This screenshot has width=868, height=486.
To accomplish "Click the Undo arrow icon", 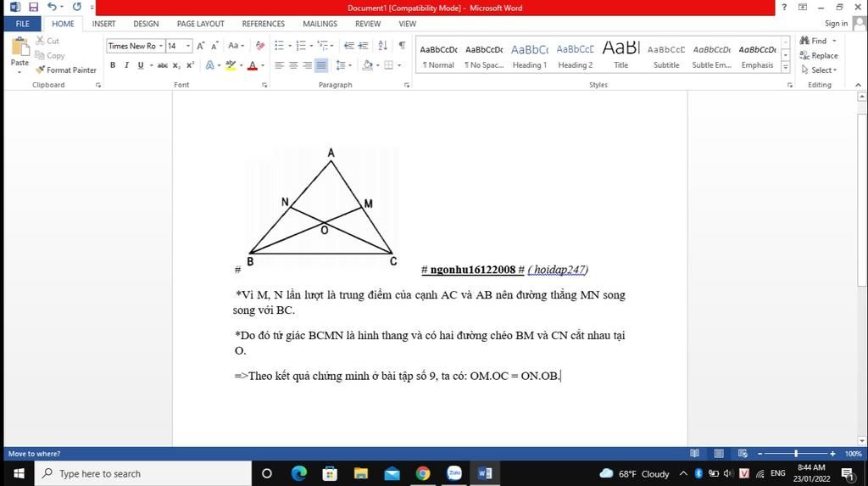I will tap(52, 7).
